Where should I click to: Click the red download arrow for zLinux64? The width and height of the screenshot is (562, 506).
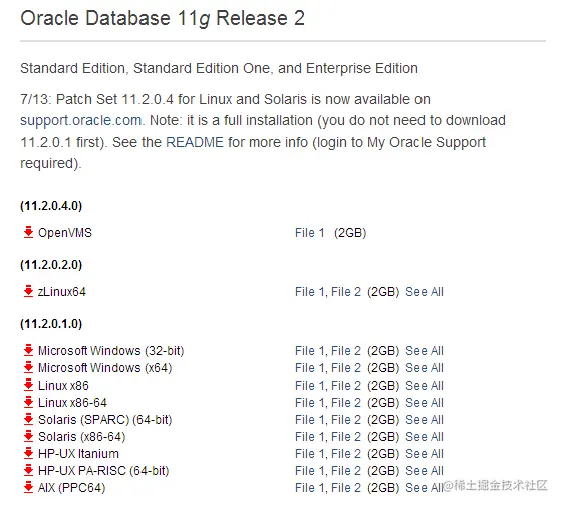[28, 291]
